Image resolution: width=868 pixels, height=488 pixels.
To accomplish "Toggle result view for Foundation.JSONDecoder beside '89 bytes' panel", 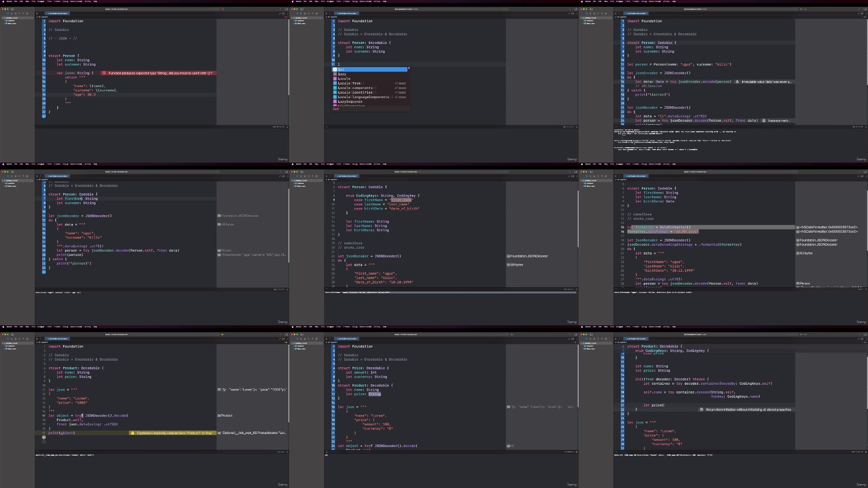I will click(508, 256).
